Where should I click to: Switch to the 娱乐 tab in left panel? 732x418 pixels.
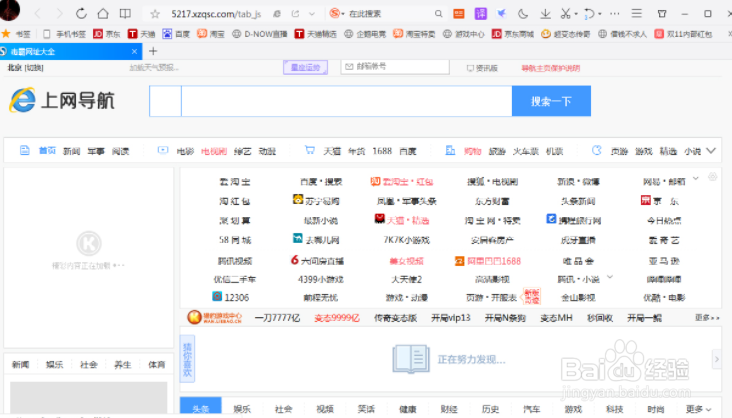pyautogui.click(x=54, y=364)
